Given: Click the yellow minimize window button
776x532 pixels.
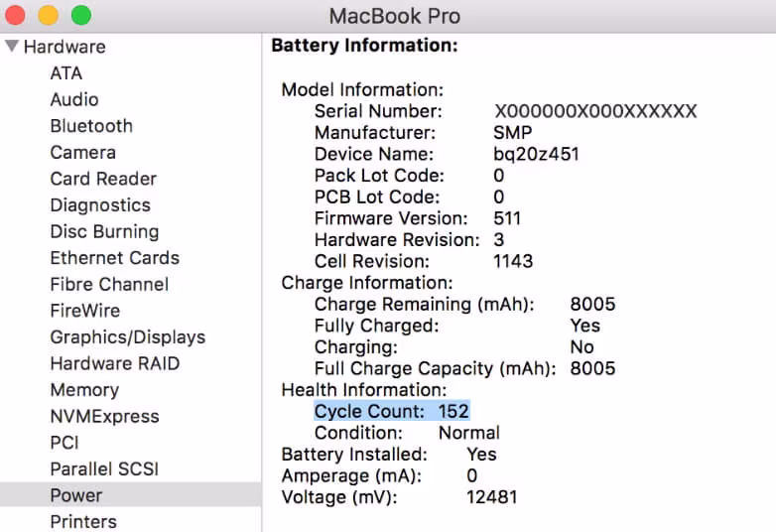Looking at the screenshot, I should (48, 16).
